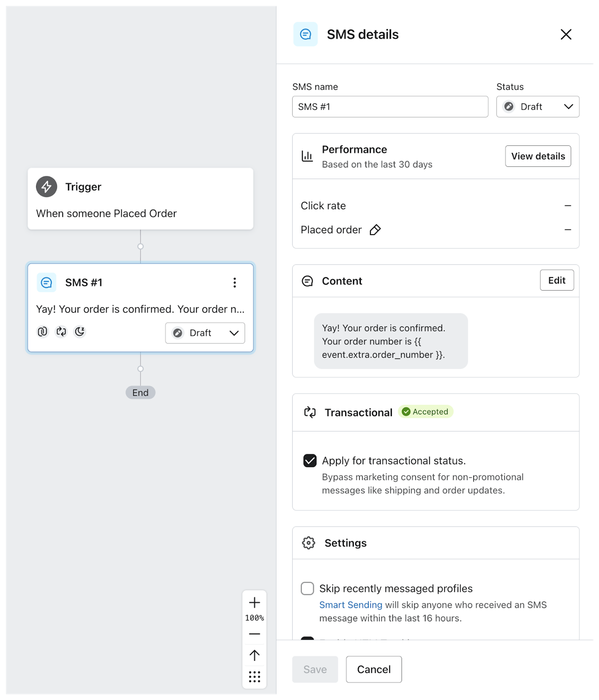The image size is (599, 700).
Task: Click Cancel button to discard changes
Action: pyautogui.click(x=373, y=669)
